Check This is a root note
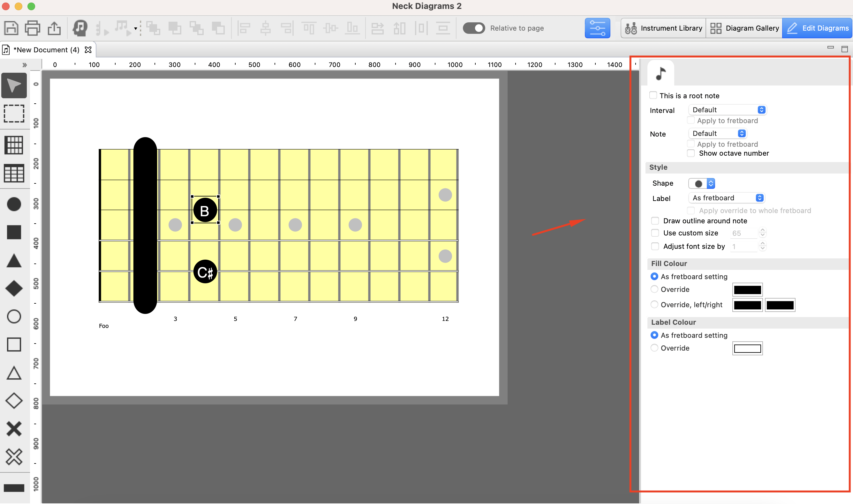The height and width of the screenshot is (504, 853). tap(653, 95)
